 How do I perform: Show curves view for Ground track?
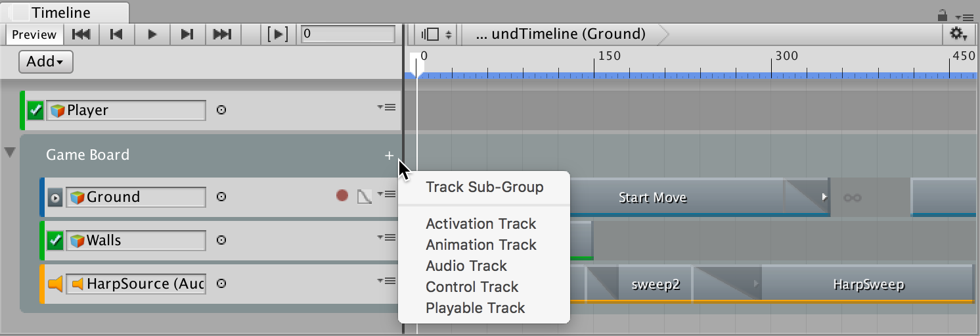(x=365, y=196)
